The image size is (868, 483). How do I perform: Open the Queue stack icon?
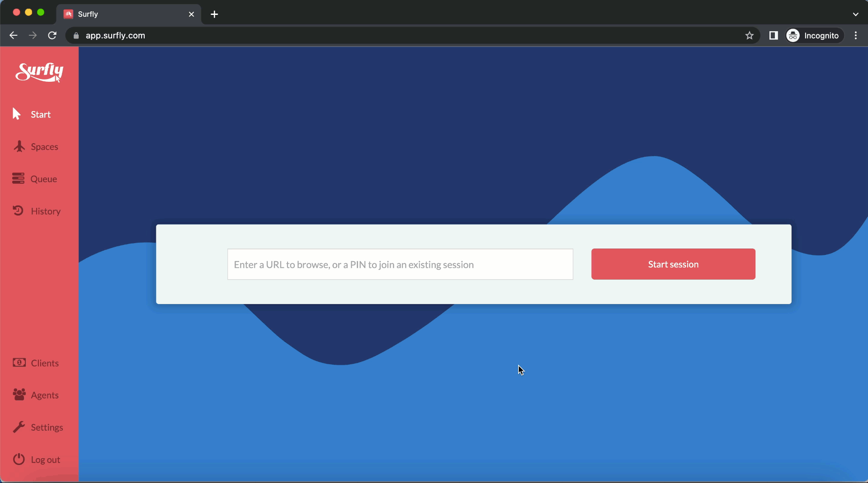tap(18, 178)
